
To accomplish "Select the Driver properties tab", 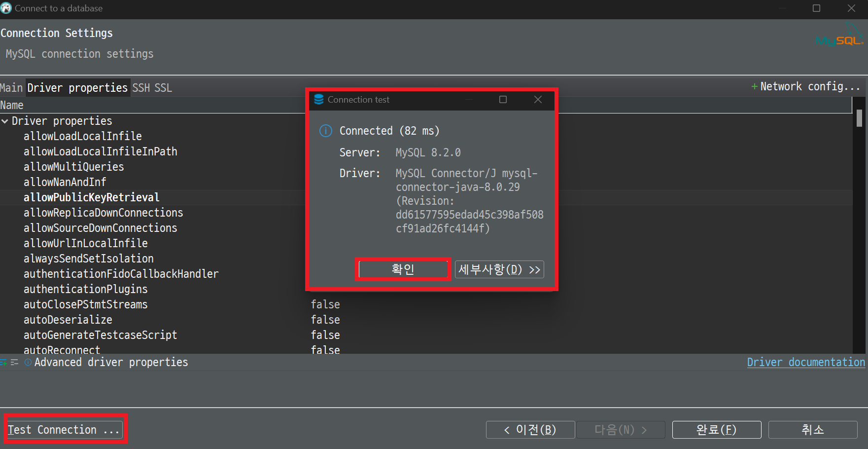I will (x=78, y=88).
